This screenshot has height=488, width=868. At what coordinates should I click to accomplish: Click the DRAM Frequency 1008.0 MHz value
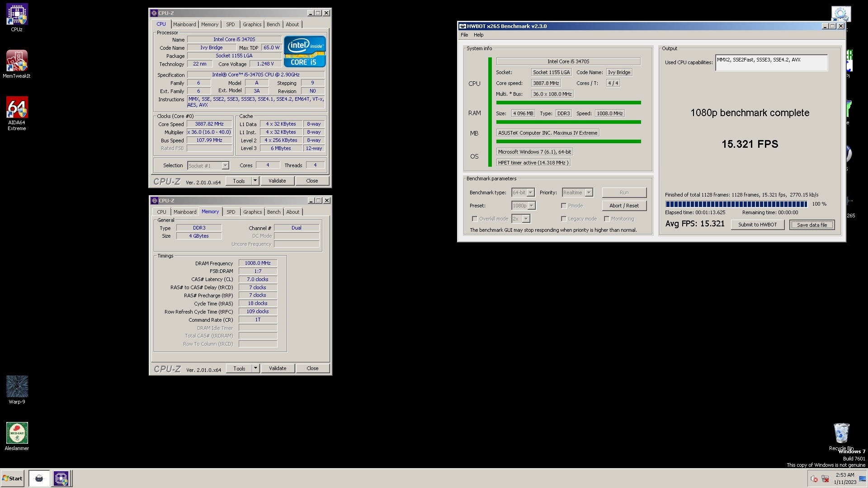point(258,263)
